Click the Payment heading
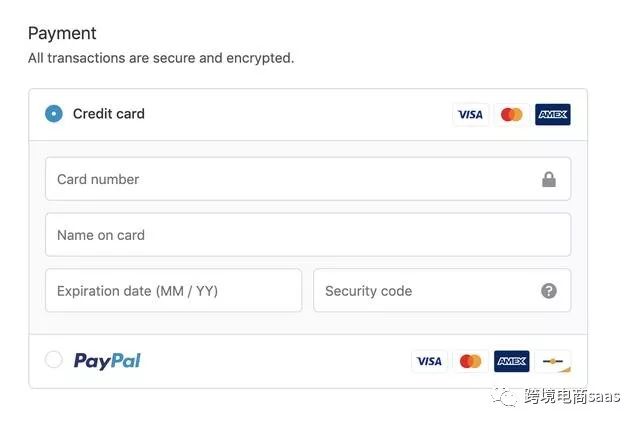The image size is (640, 425). tap(62, 34)
